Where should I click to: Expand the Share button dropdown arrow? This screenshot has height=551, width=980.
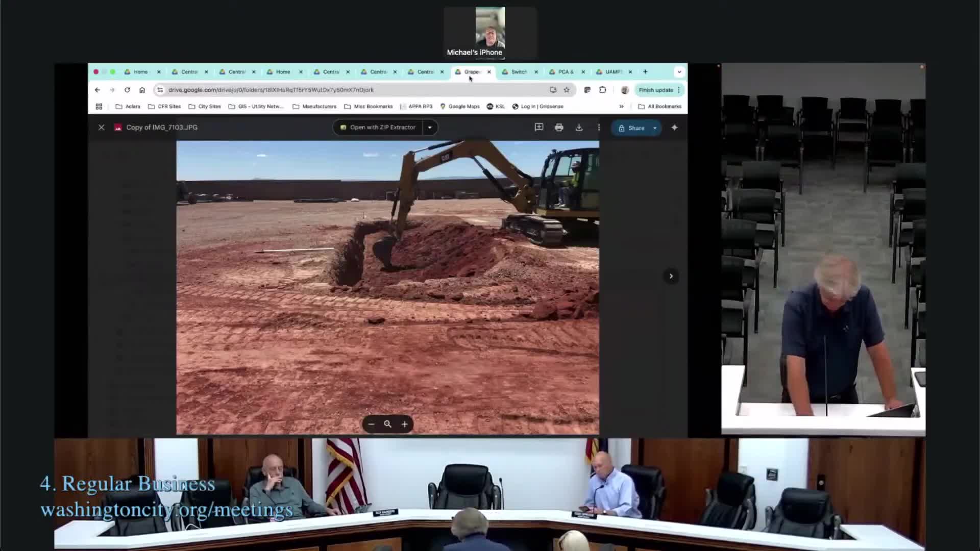click(655, 128)
